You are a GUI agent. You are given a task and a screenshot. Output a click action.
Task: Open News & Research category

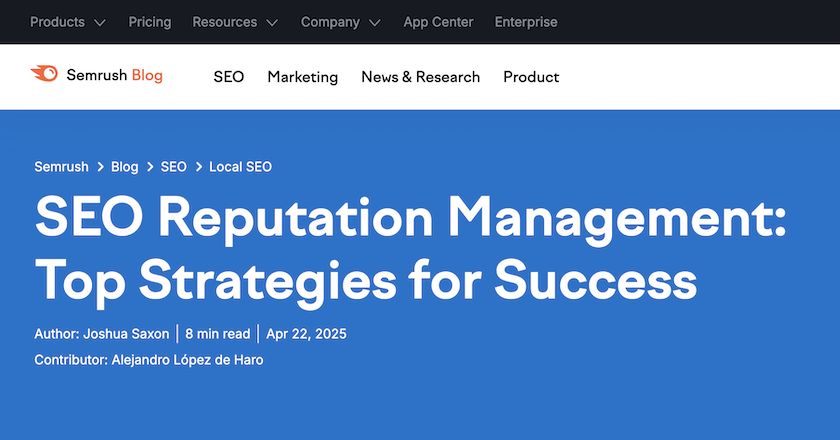coord(421,77)
